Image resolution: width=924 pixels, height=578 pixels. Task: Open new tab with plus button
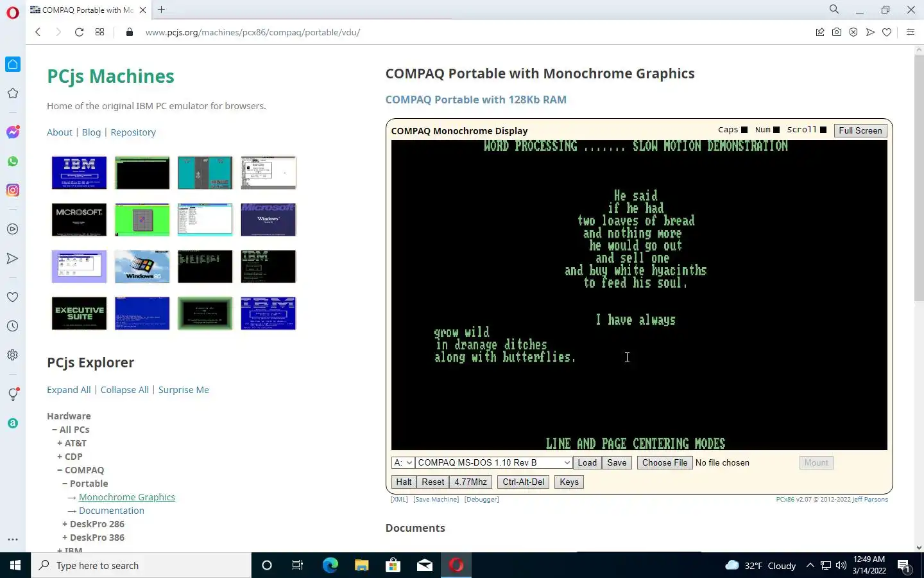click(162, 10)
